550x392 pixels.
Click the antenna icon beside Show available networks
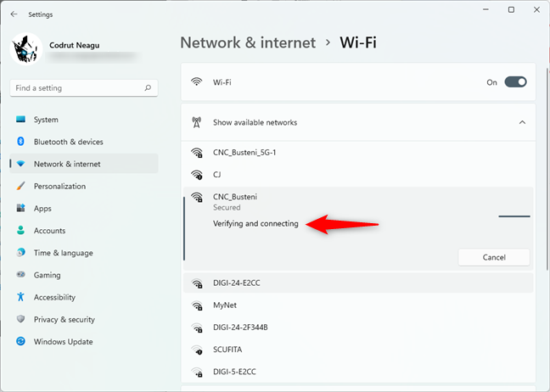click(x=196, y=122)
